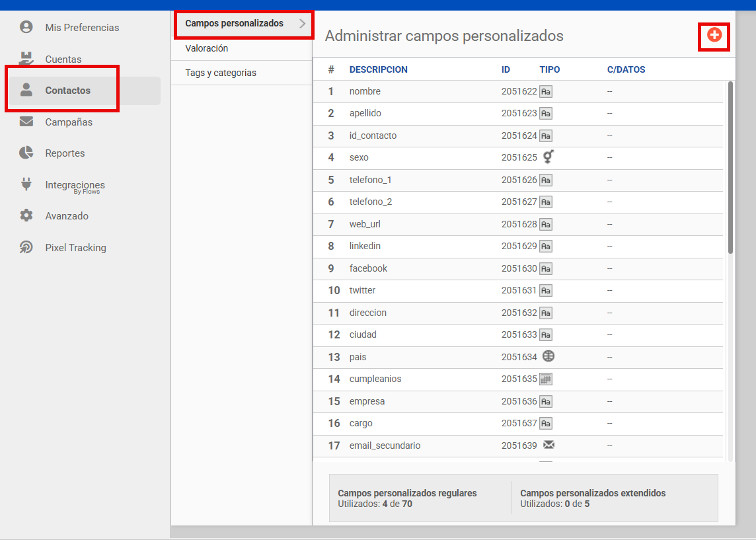Open the Valoración submenu item
The width and height of the screenshot is (756, 540).
click(207, 48)
